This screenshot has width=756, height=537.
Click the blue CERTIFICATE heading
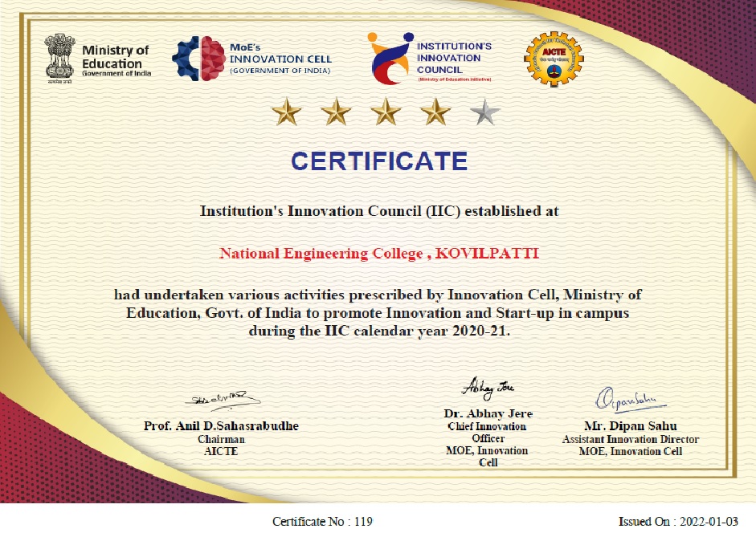(378, 161)
